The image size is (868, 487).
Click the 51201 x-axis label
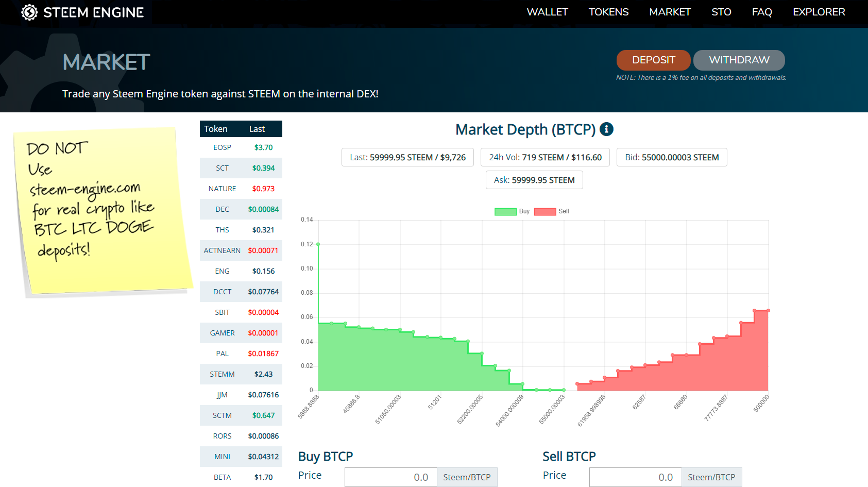[435, 402]
